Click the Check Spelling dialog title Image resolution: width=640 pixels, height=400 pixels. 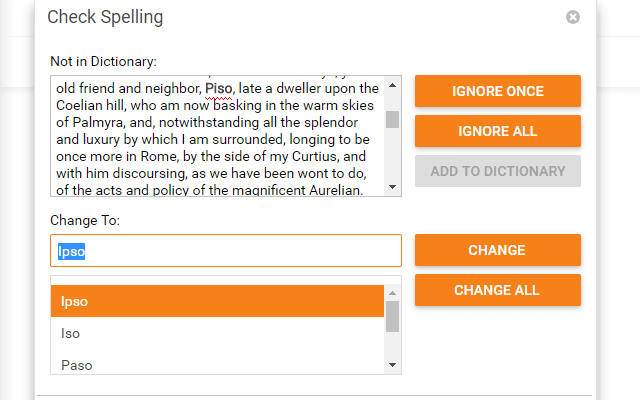(105, 17)
